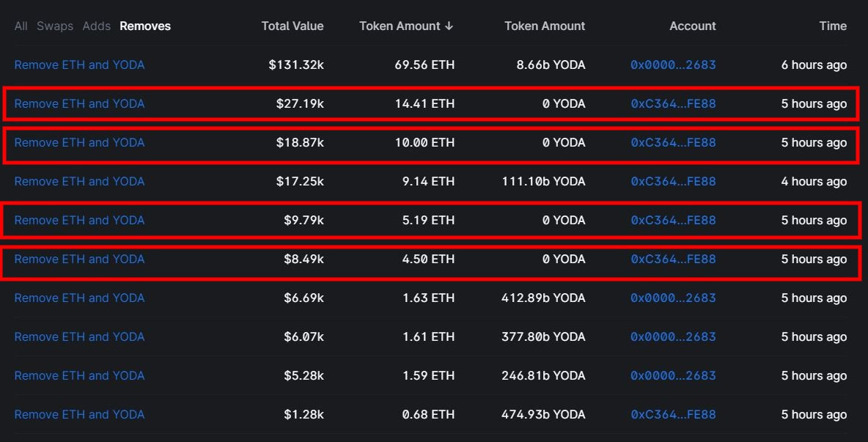View account address for the 1.59 ETH removal
The height and width of the screenshot is (442, 868).
[673, 376]
